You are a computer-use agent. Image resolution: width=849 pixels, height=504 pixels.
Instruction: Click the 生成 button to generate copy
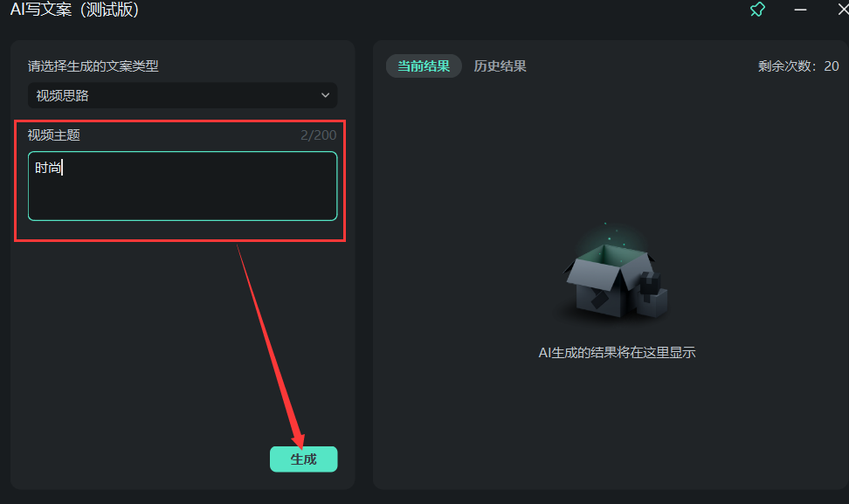pos(303,458)
